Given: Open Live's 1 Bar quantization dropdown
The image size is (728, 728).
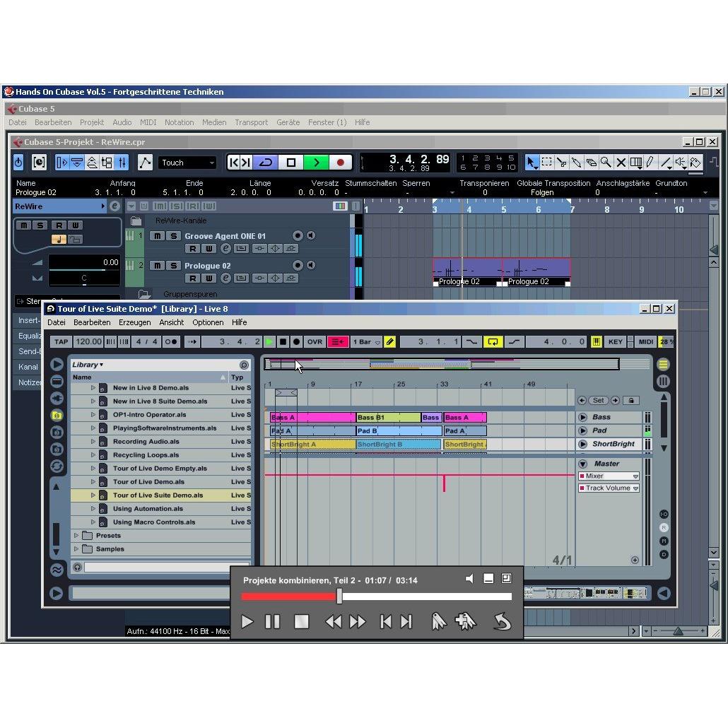Looking at the screenshot, I should 367,341.
